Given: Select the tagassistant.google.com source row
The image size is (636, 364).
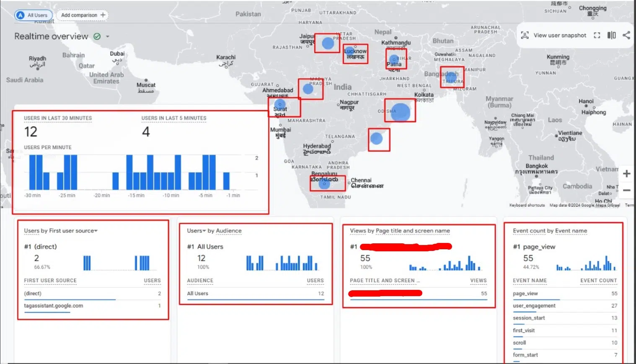Looking at the screenshot, I should tap(54, 306).
